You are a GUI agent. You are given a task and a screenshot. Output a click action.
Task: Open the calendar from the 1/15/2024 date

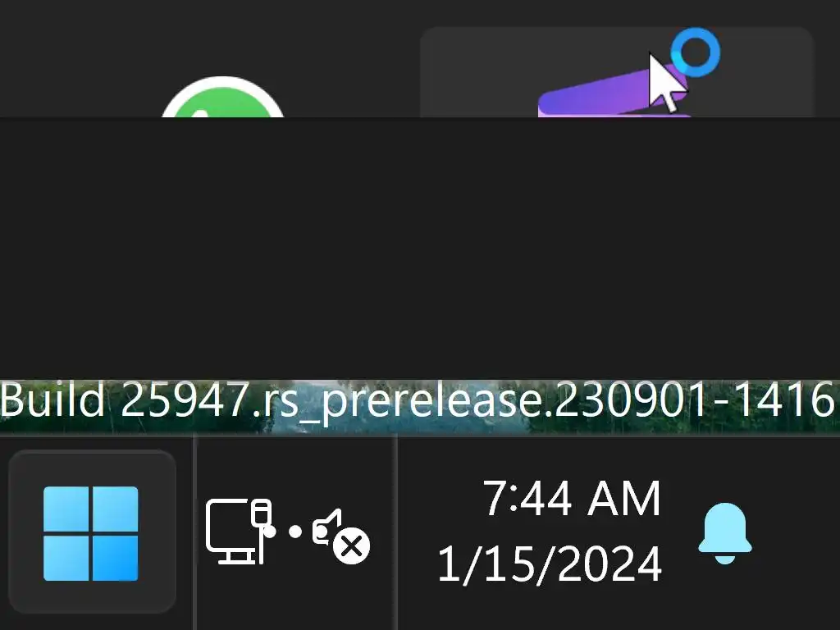pyautogui.click(x=550, y=564)
